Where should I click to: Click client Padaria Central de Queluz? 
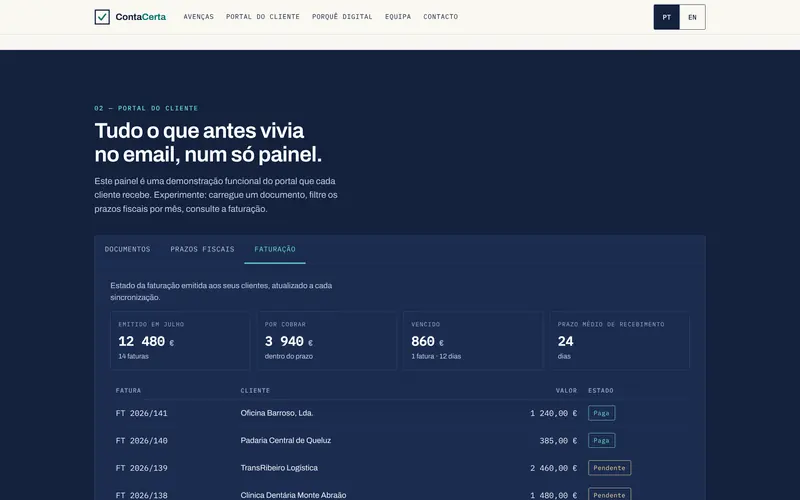click(286, 440)
